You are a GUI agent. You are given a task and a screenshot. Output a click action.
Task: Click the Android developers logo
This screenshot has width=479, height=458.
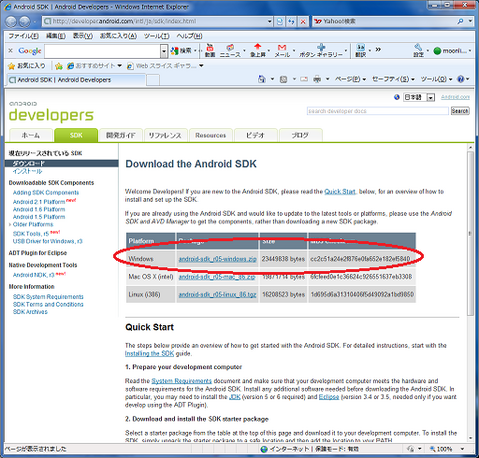pos(51,112)
